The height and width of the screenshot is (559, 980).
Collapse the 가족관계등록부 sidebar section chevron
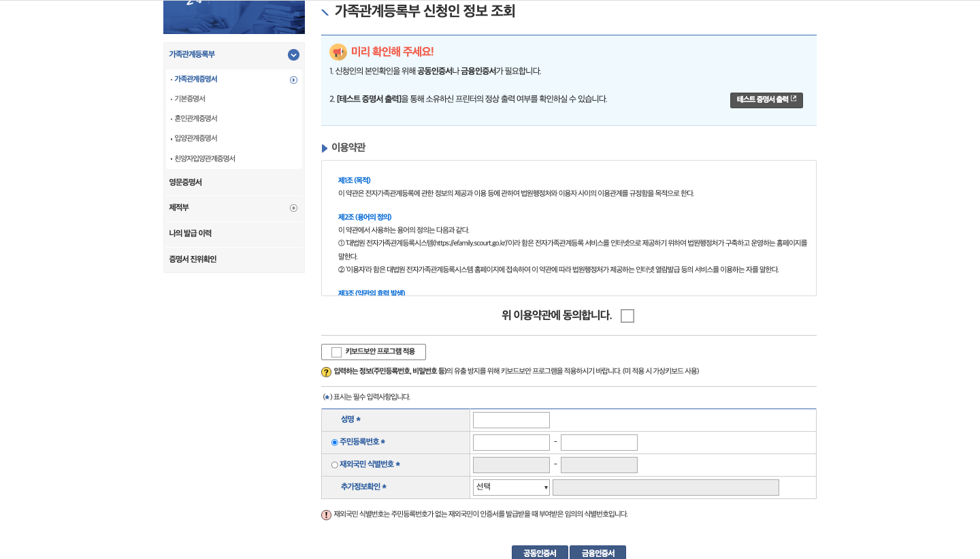pos(293,54)
